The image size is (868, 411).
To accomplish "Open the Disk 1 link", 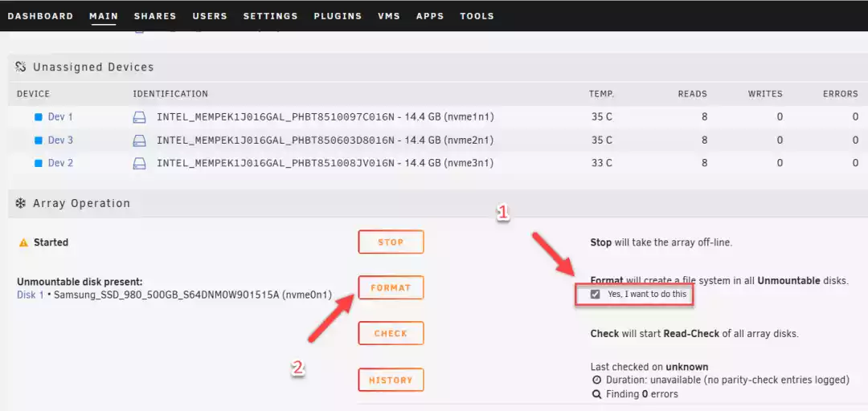I will coord(31,295).
